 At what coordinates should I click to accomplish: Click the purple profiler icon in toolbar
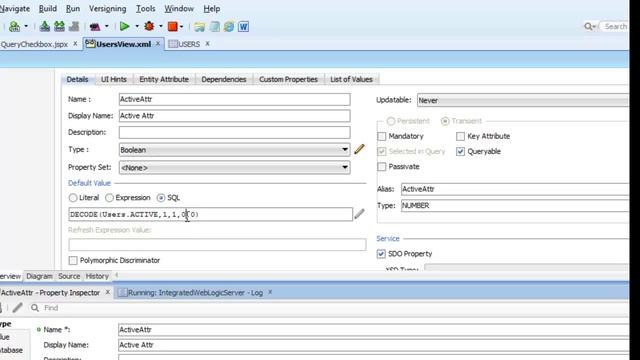(x=95, y=27)
